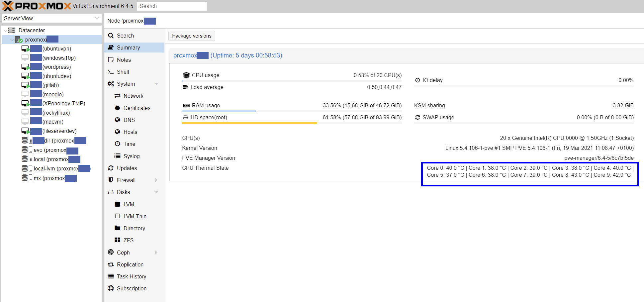Select Datacenter in the tree
Screen dimensions: 644x302
(32, 30)
